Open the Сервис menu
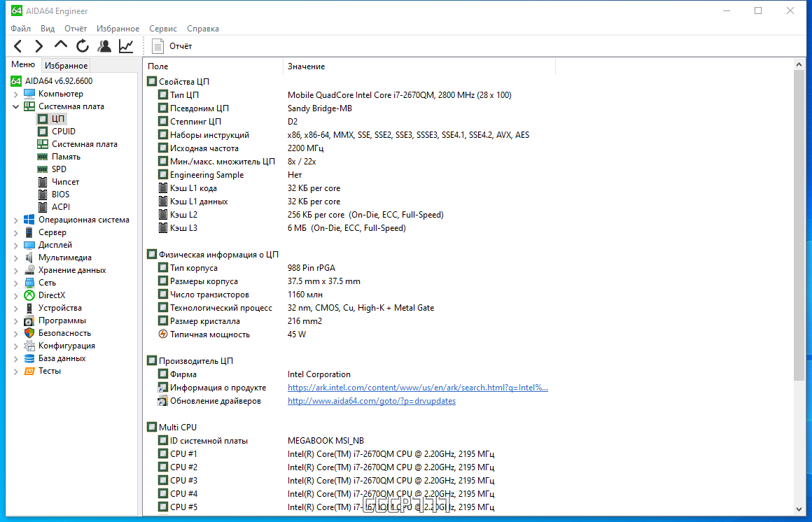The width and height of the screenshot is (812, 522). (163, 29)
